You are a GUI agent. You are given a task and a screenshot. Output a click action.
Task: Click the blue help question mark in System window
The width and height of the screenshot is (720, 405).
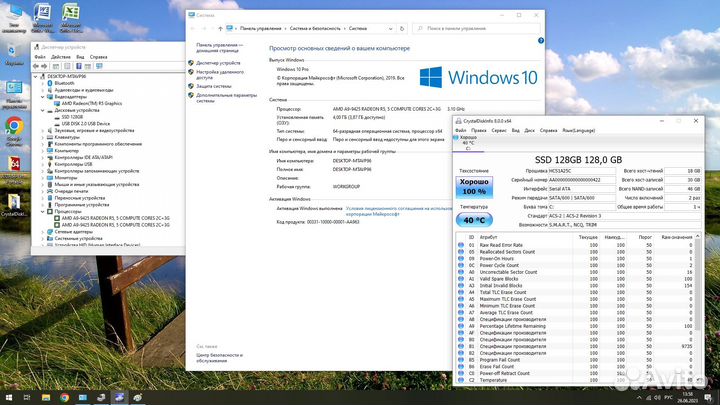[540, 40]
